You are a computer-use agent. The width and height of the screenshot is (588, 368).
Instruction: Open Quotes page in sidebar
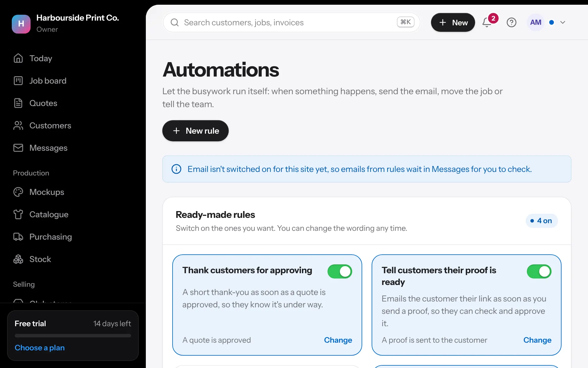pos(73,103)
